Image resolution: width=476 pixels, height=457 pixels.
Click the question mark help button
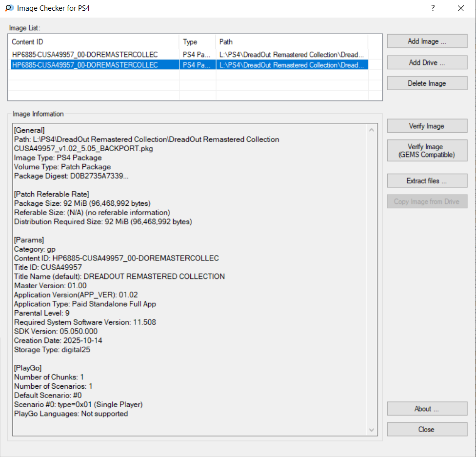tap(433, 8)
